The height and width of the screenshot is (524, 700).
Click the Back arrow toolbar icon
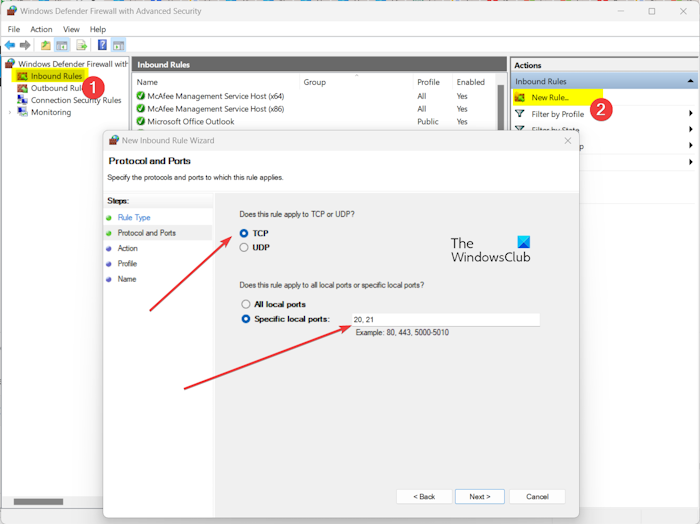coord(10,45)
